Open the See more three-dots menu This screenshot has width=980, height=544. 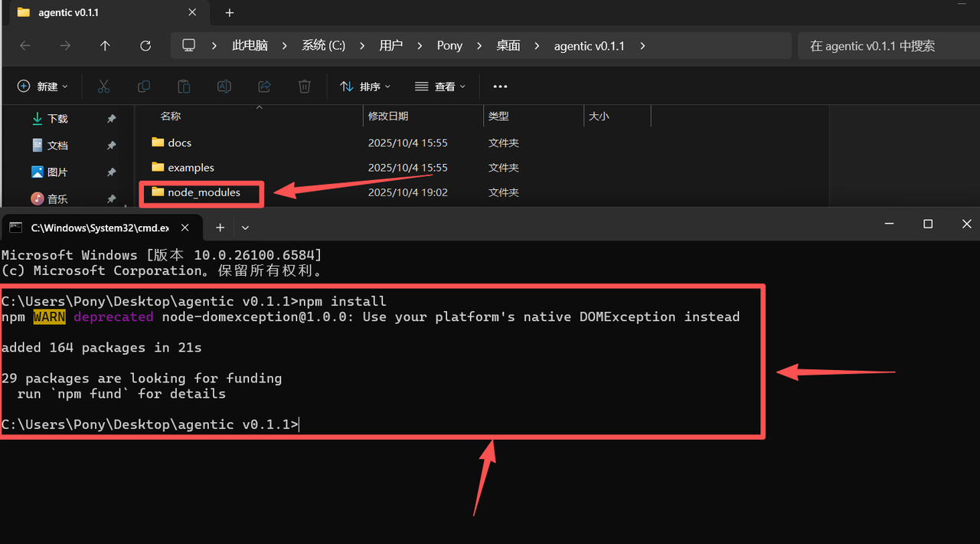500,87
